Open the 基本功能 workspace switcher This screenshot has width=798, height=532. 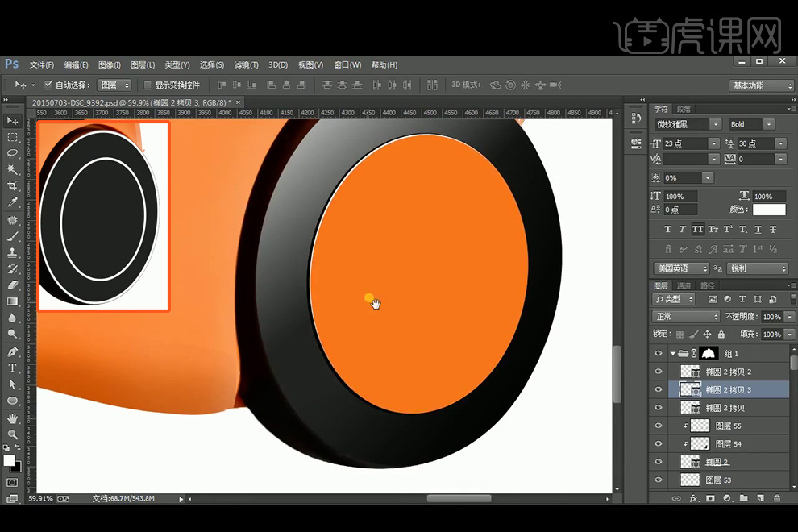762,85
